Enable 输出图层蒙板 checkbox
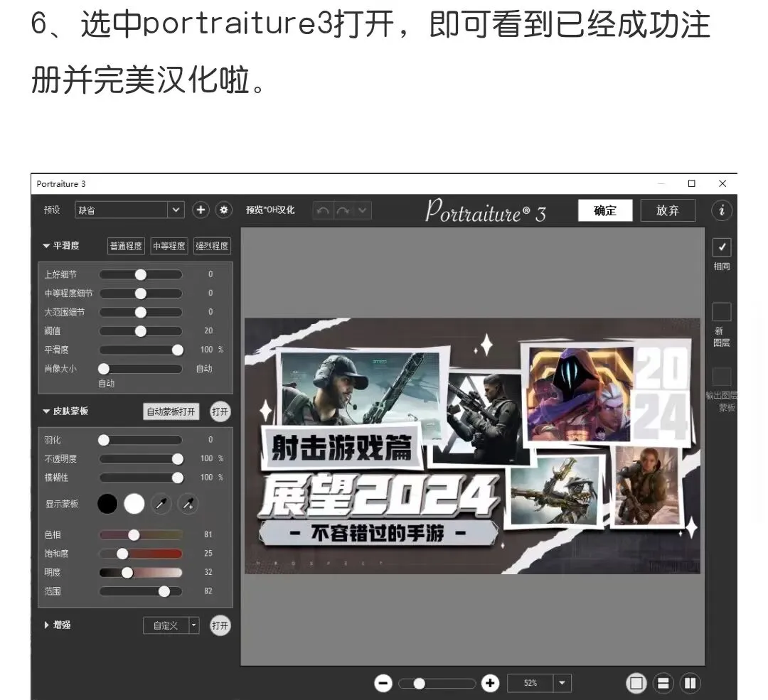768x700 pixels. 722,377
